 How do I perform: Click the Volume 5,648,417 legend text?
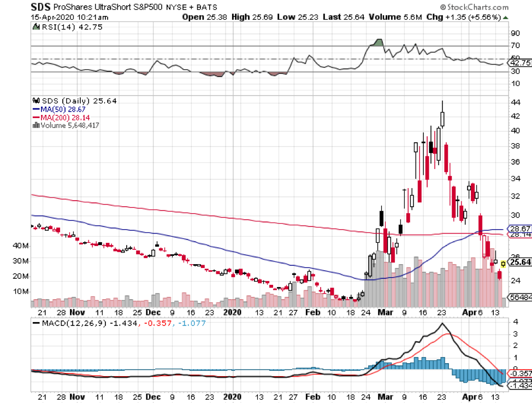click(70, 125)
